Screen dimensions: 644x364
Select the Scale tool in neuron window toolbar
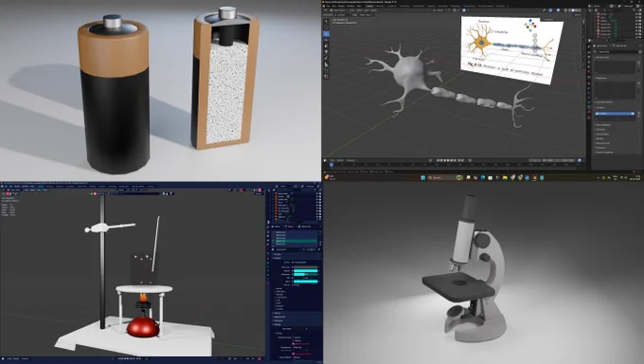[326, 45]
